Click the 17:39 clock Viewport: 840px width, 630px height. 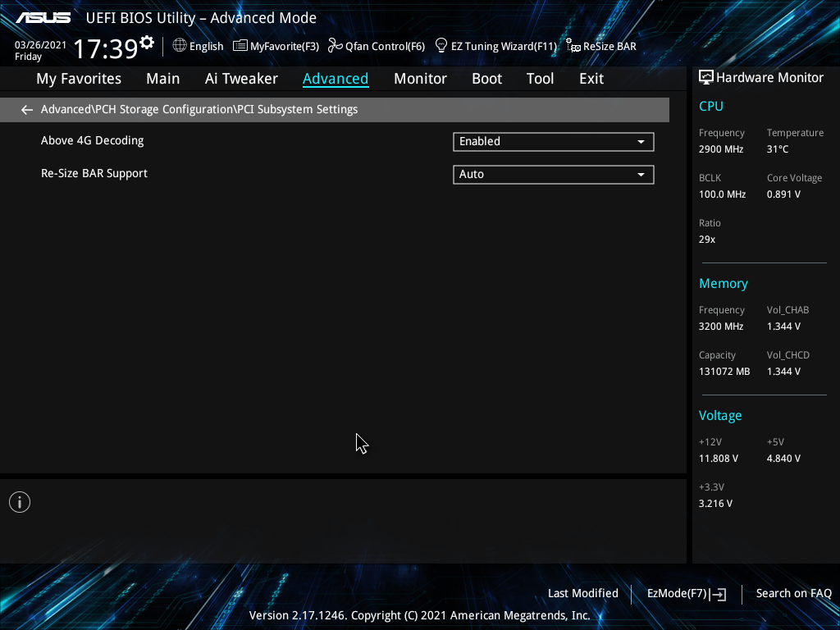click(106, 48)
